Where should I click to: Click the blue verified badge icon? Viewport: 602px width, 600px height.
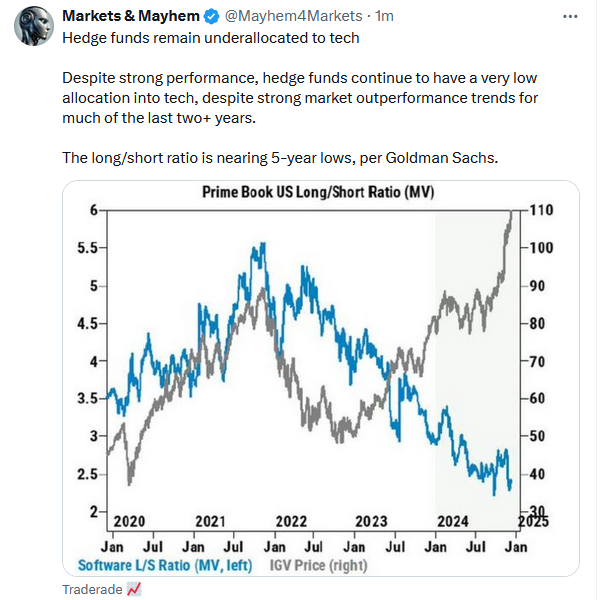pyautogui.click(x=212, y=17)
